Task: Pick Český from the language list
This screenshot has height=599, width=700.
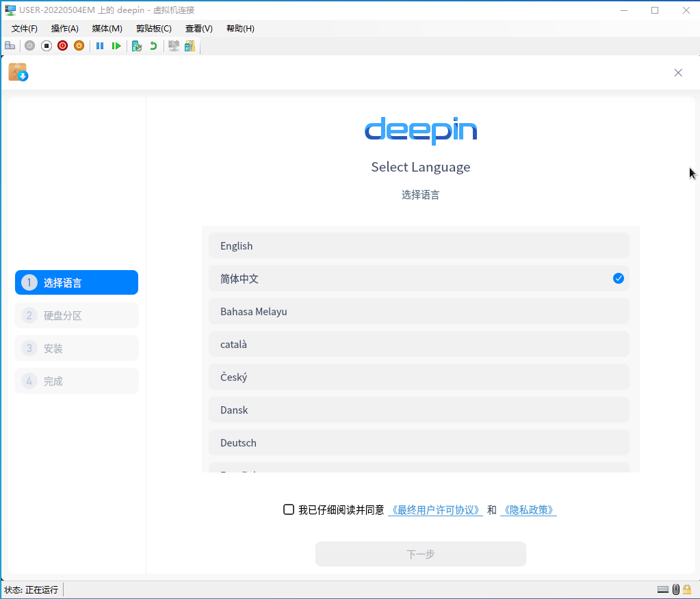Action: (419, 377)
